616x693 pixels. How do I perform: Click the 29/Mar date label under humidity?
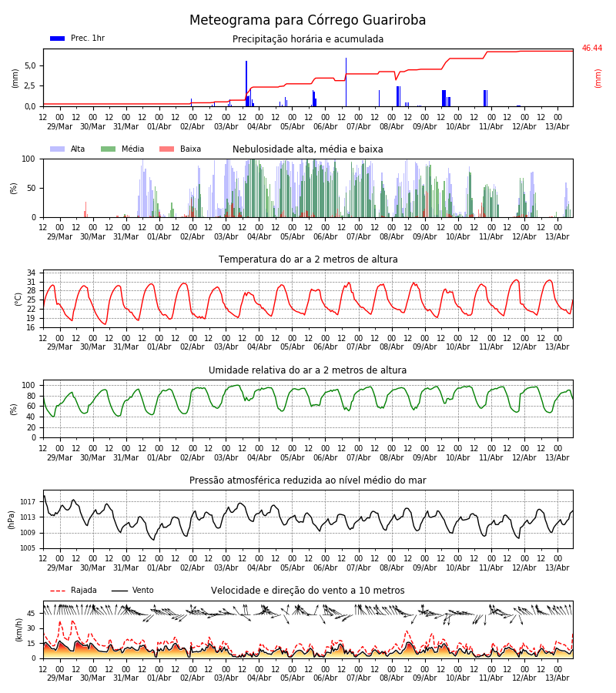pyautogui.click(x=59, y=457)
